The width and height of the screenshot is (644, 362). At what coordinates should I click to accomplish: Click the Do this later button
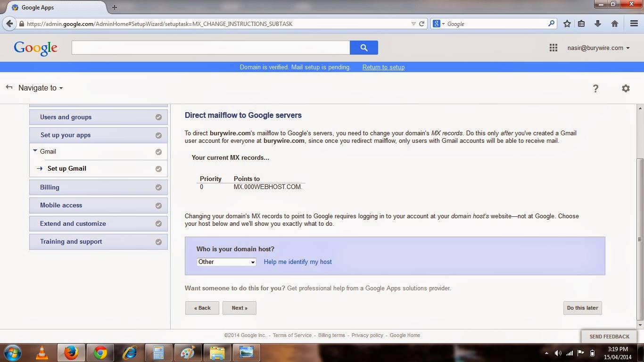(583, 308)
